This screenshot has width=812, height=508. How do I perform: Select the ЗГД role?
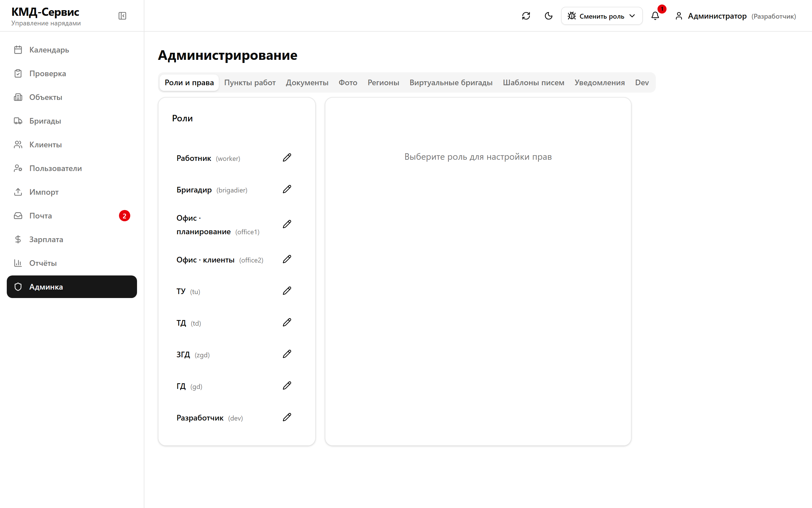click(x=193, y=355)
